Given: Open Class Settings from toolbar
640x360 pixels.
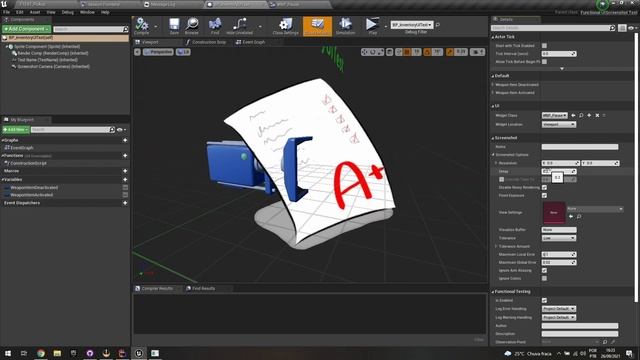Looking at the screenshot, I should (286, 25).
